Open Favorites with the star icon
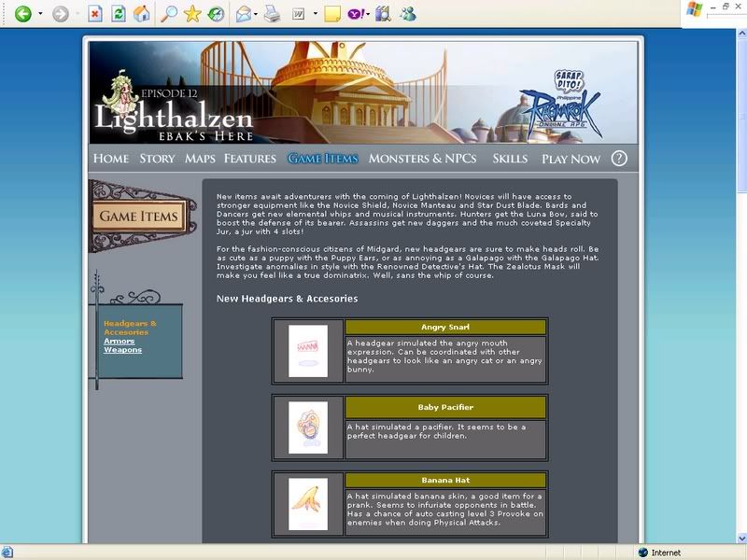The height and width of the screenshot is (560, 747). click(x=192, y=14)
